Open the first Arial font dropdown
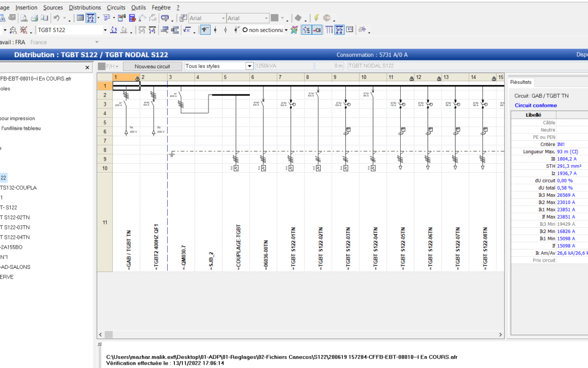Image resolution: width=588 pixels, height=368 pixels. pos(223,18)
